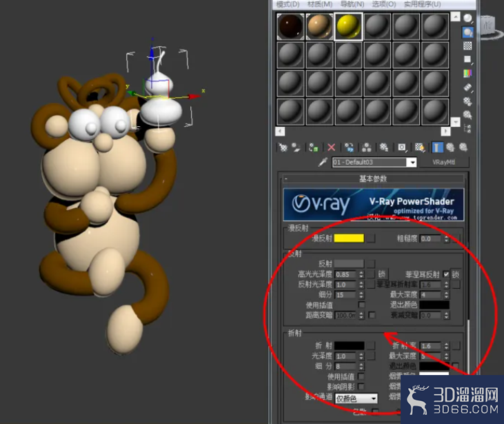The image size is (504, 424).
Task: Click the 反射 最大深度 spinner arrows
Action: point(446,295)
